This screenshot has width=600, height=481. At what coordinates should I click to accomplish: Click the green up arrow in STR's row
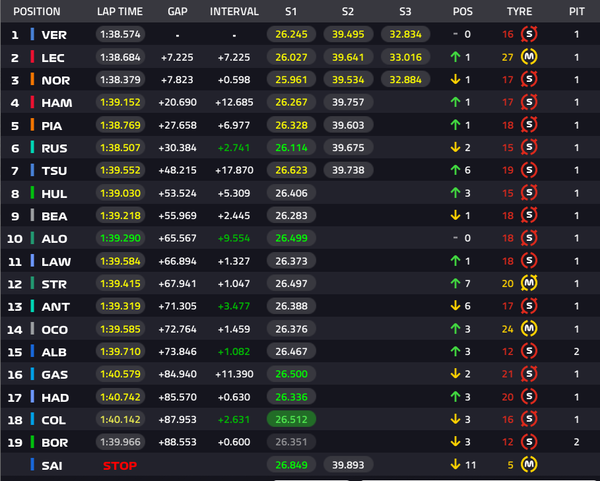pos(453,283)
